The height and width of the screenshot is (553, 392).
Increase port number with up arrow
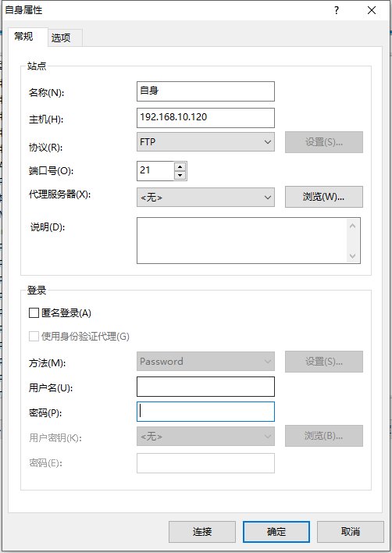pos(180,167)
